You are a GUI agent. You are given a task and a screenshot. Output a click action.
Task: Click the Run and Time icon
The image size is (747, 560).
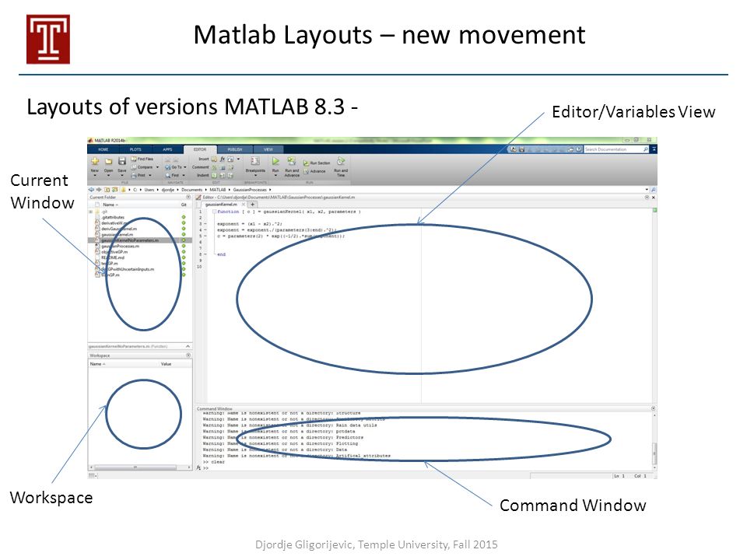pyautogui.click(x=341, y=160)
